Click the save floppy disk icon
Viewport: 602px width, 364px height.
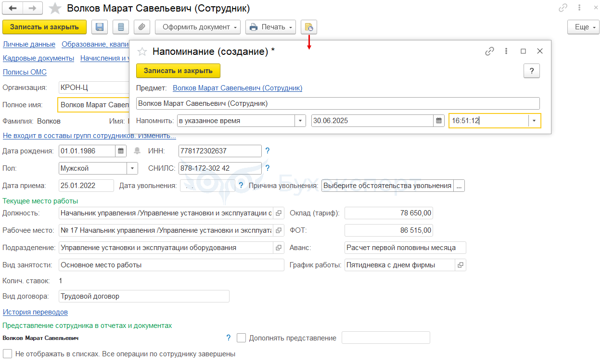(x=100, y=27)
